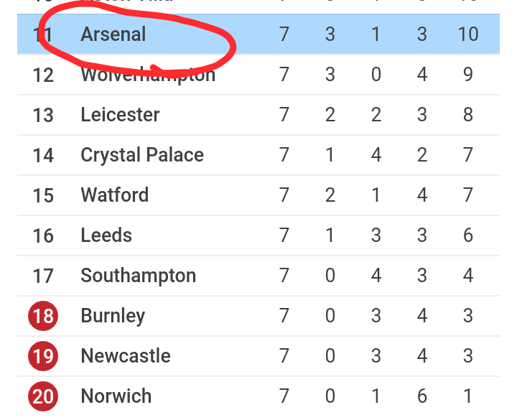Screen dimensions: 517x420
Task: Click position number 13 beside Leicester
Action: tap(43, 115)
